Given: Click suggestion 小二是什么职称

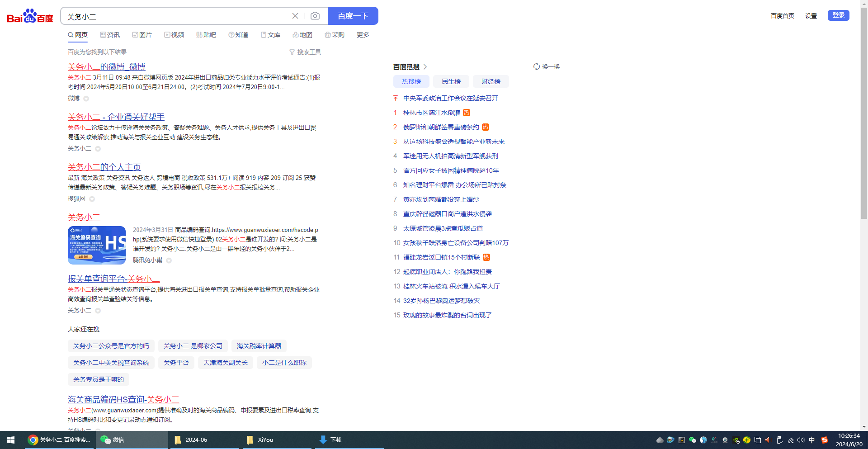Looking at the screenshot, I should tap(284, 363).
